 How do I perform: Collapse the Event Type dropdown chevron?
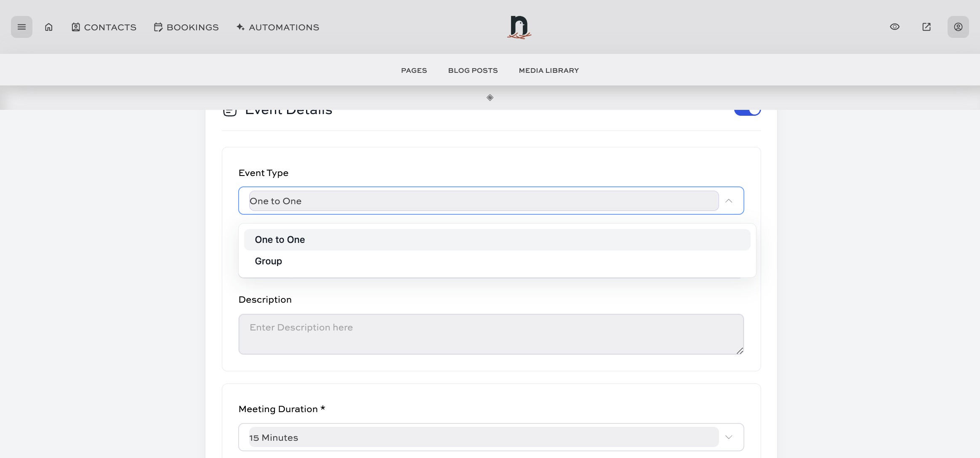click(x=729, y=201)
